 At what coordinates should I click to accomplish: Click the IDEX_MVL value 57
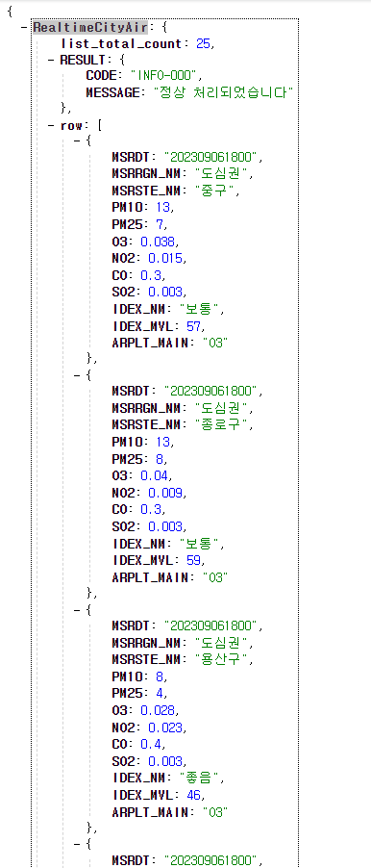pyautogui.click(x=193, y=326)
